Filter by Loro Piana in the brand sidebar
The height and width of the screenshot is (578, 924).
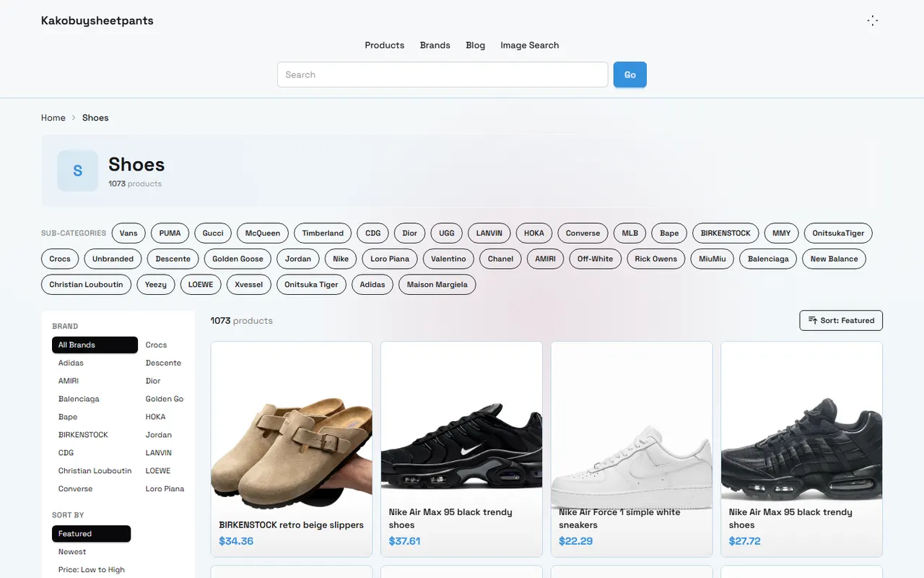tap(165, 488)
